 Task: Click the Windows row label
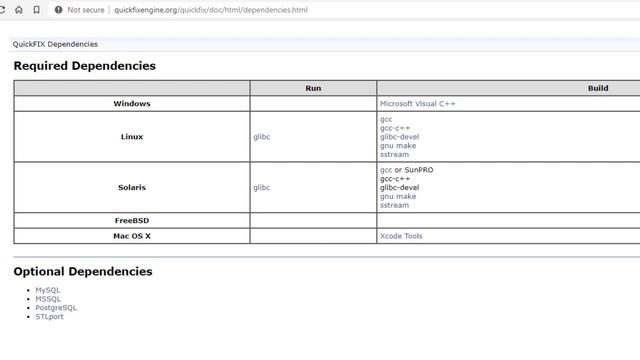132,104
